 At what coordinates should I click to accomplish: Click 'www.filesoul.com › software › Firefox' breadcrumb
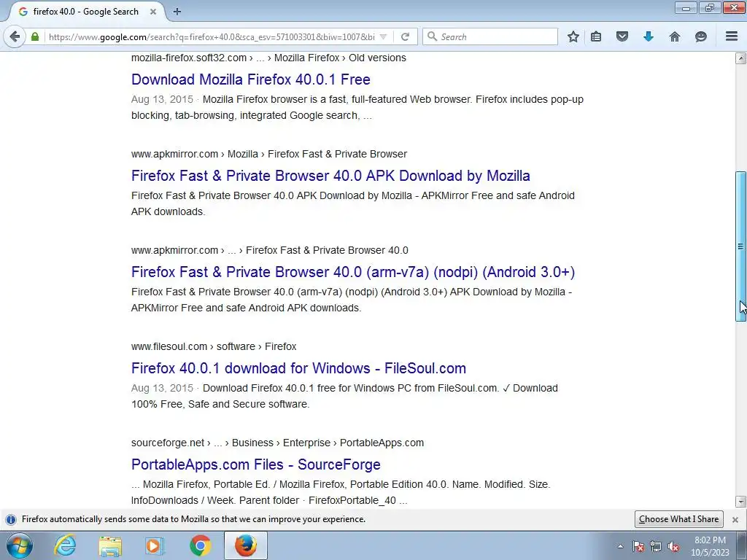214,346
